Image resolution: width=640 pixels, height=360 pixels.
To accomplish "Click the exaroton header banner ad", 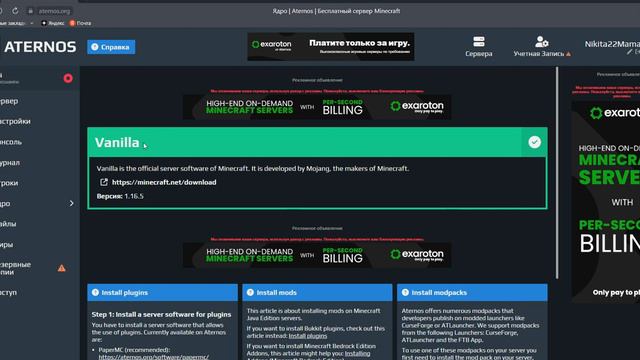I will 331,47.
